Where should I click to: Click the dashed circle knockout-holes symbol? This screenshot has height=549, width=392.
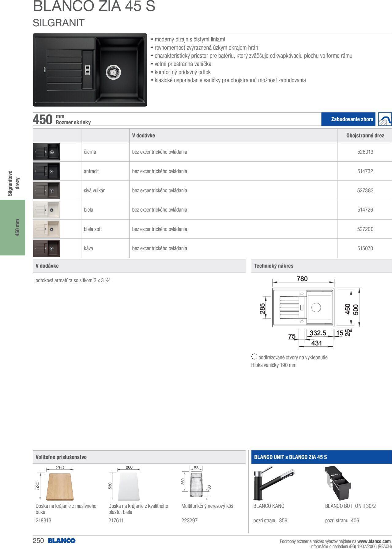(x=254, y=357)
